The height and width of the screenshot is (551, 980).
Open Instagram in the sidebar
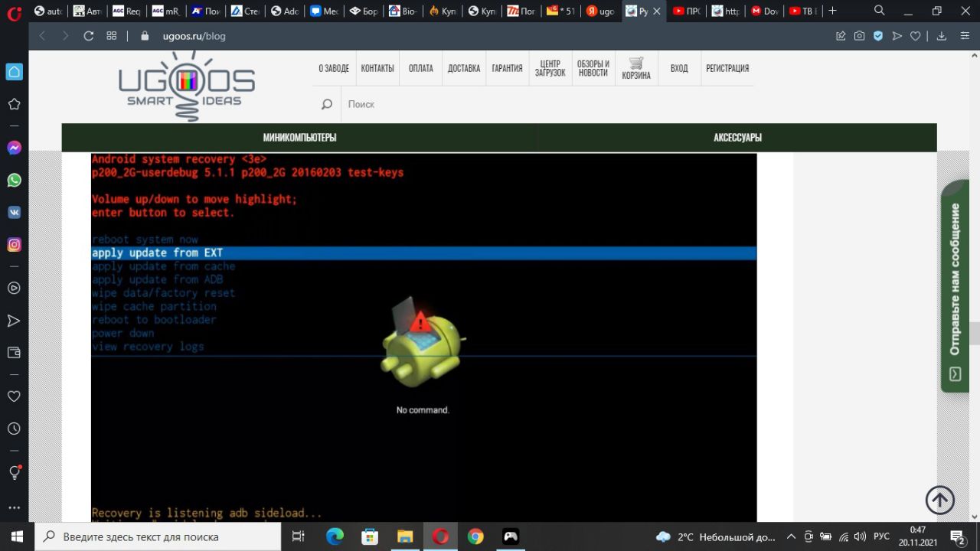(x=14, y=245)
